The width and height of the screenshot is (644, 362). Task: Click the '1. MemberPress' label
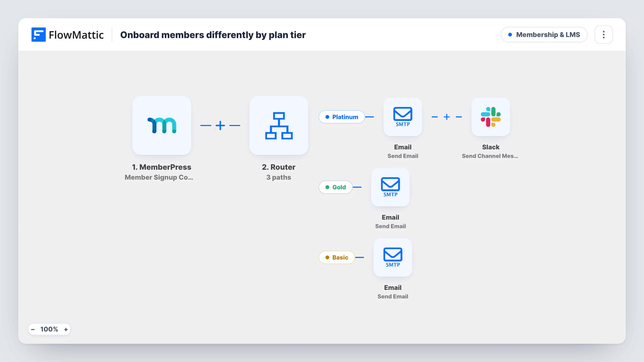click(162, 167)
